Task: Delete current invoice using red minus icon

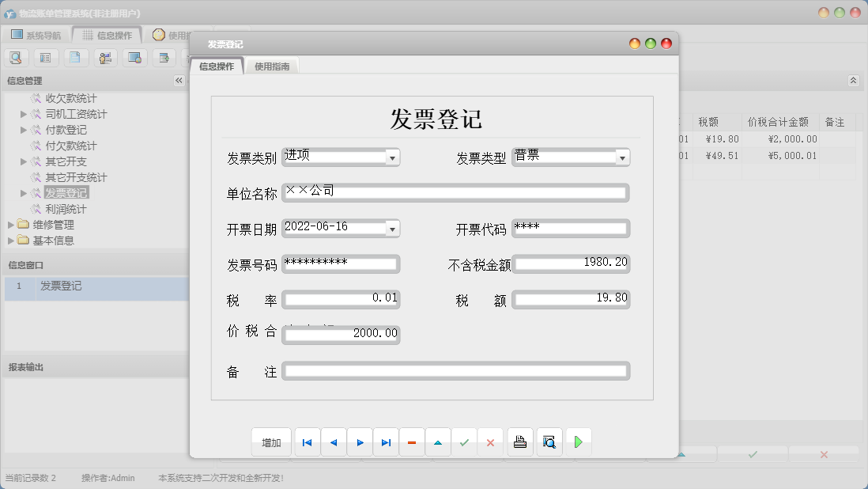Action: (x=411, y=442)
